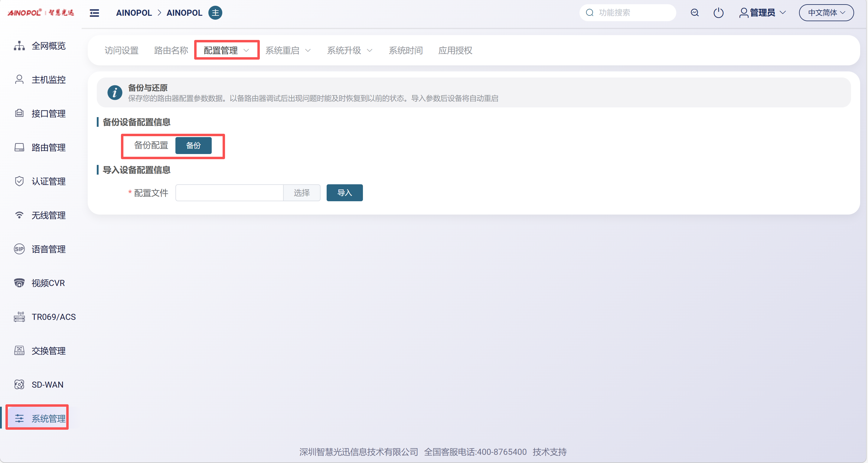Open 无线管理 wifi icon in sidebar
The height and width of the screenshot is (463, 868).
(x=19, y=215)
